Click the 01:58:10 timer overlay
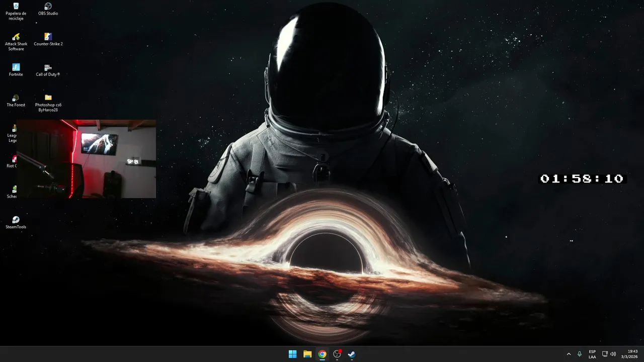The image size is (644, 362). point(582,178)
